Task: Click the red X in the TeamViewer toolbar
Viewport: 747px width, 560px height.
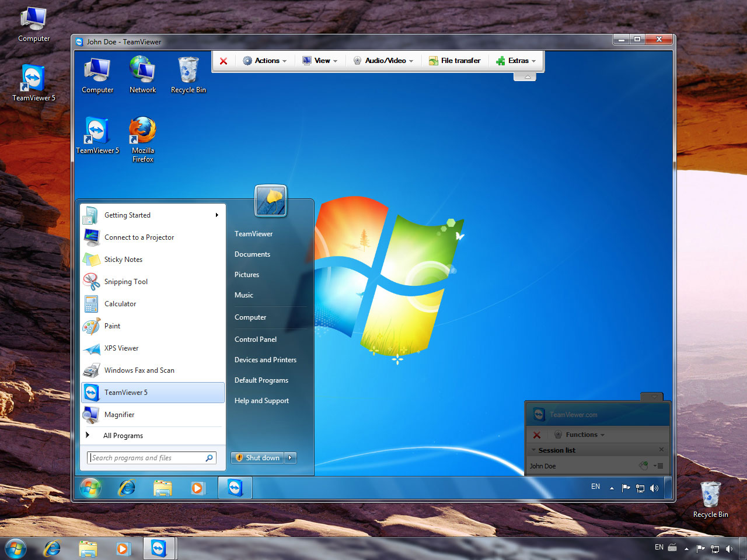Action: point(224,61)
